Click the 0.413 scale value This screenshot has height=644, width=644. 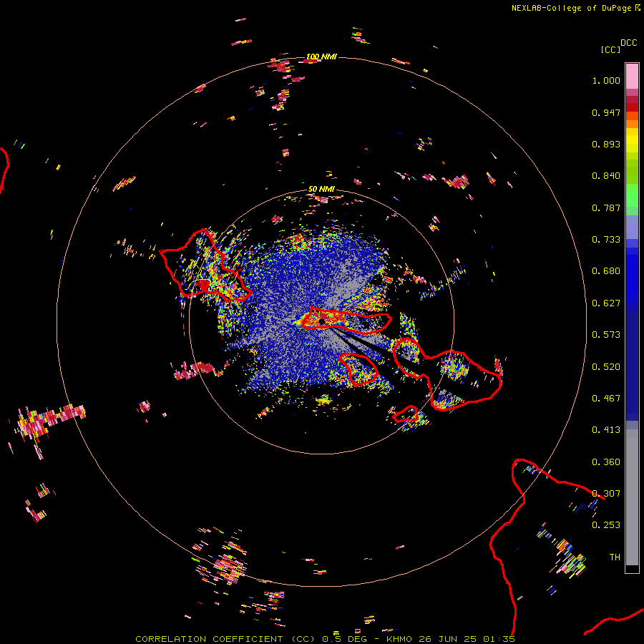click(606, 430)
